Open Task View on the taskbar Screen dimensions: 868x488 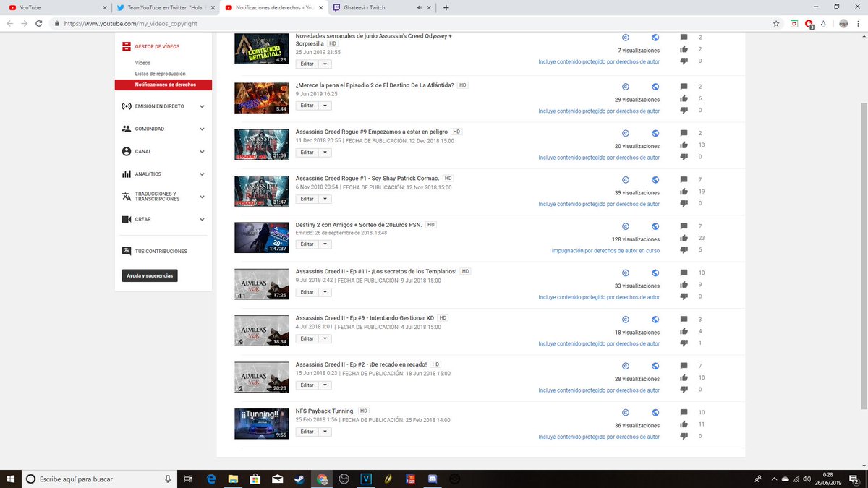coord(187,479)
